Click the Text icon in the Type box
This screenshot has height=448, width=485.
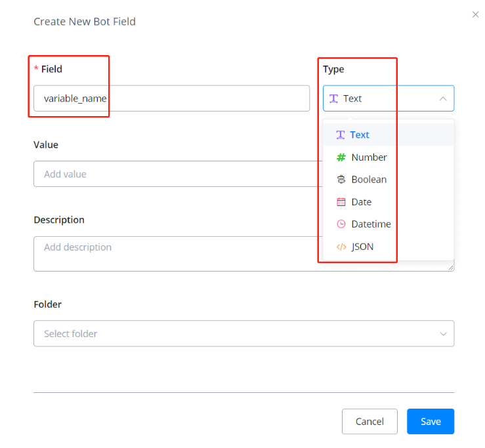point(334,98)
